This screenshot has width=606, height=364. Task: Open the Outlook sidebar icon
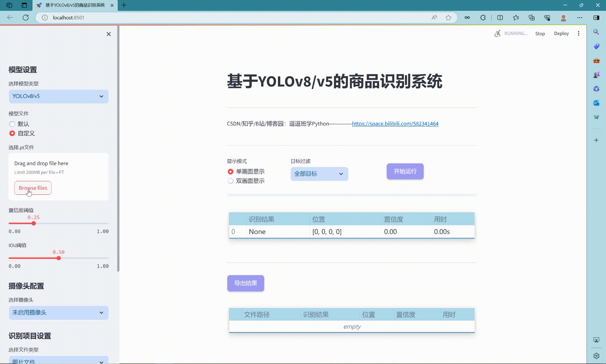pyautogui.click(x=596, y=103)
